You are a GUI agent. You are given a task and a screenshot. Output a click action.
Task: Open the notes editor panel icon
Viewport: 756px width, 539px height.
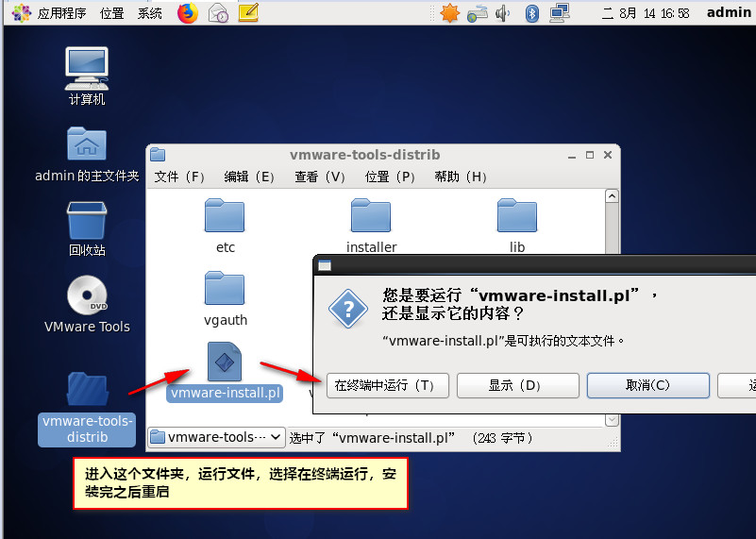click(249, 12)
